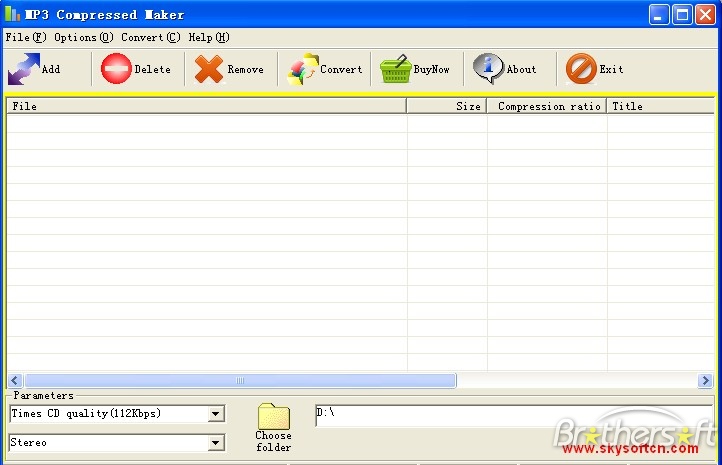
Task: Open the About info icon
Action: point(488,69)
